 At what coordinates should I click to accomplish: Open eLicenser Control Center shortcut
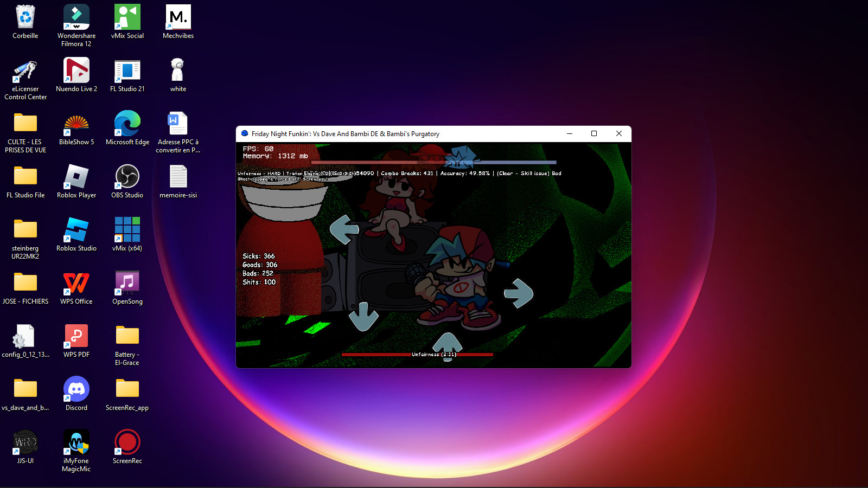pyautogui.click(x=25, y=80)
